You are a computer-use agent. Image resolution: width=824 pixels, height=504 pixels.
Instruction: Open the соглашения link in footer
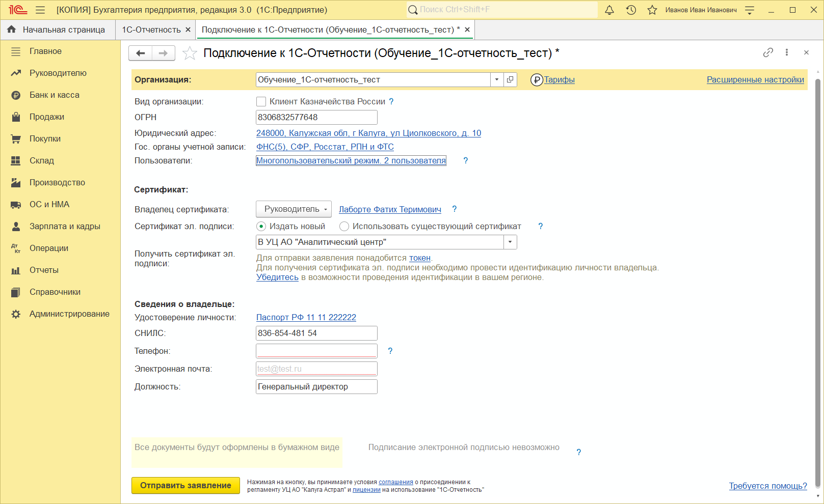click(x=396, y=482)
